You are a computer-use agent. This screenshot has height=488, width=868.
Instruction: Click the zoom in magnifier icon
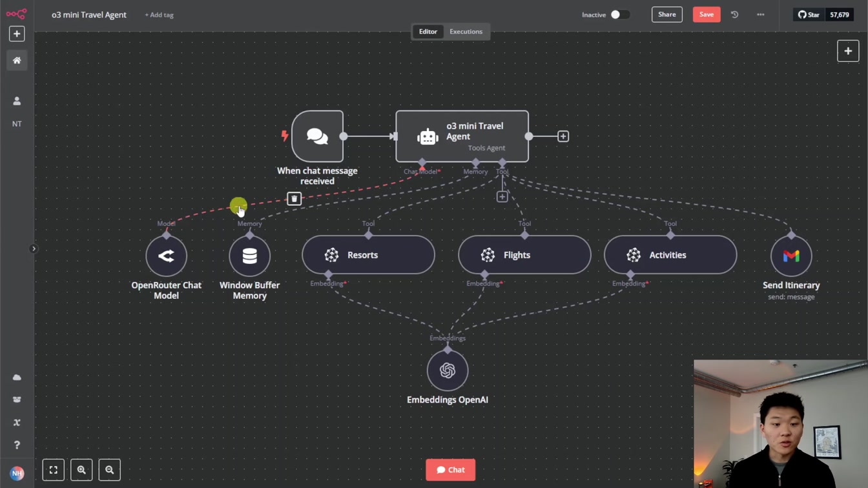click(x=81, y=470)
